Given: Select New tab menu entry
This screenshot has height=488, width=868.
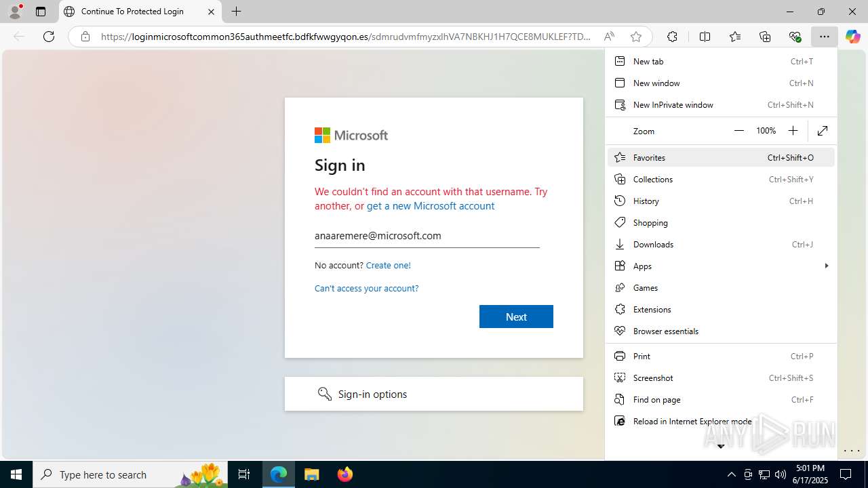Looking at the screenshot, I should pyautogui.click(x=721, y=61).
